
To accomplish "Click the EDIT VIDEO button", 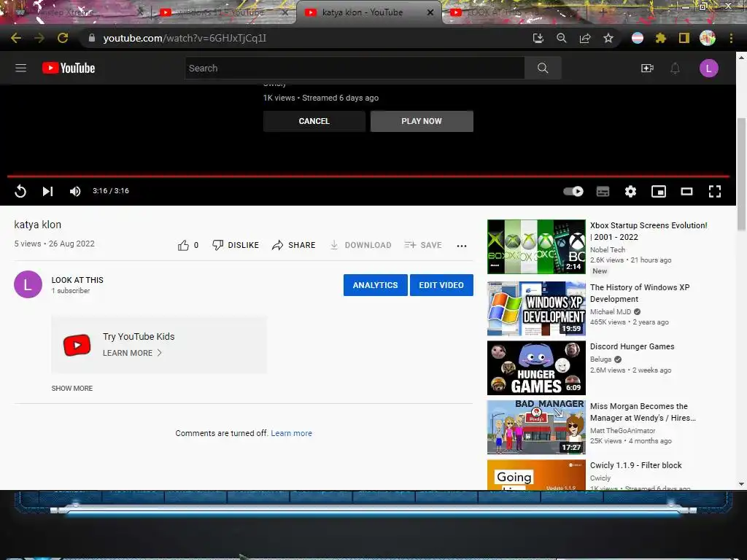I will click(x=441, y=285).
